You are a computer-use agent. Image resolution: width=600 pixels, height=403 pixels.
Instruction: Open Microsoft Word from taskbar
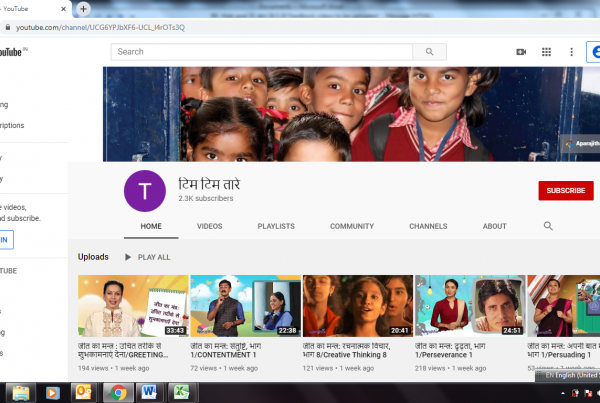click(149, 393)
